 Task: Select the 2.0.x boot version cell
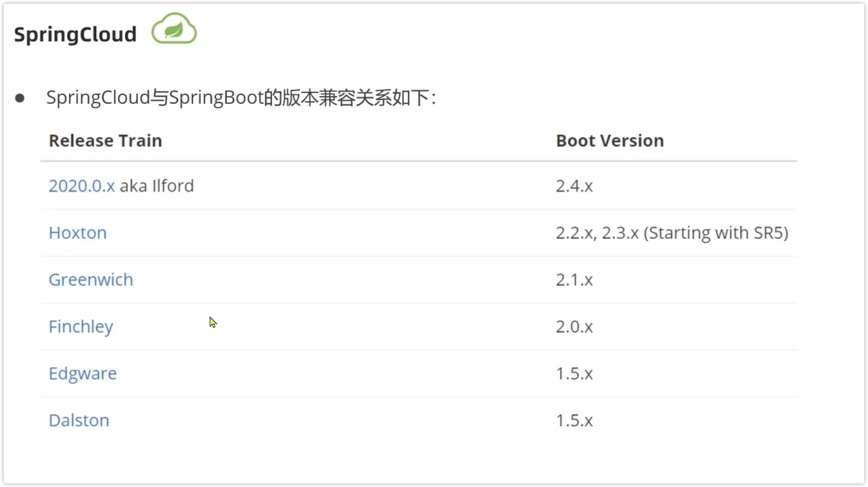pyautogui.click(x=574, y=327)
